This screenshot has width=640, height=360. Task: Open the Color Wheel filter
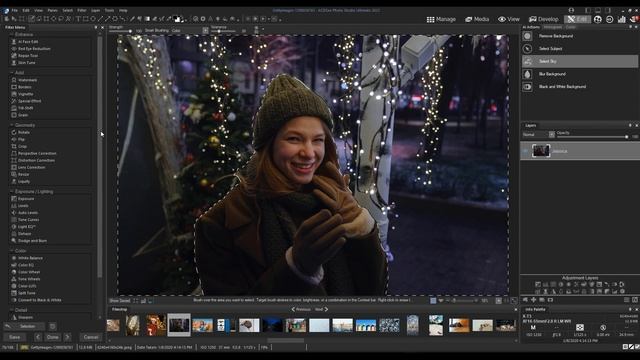29,272
